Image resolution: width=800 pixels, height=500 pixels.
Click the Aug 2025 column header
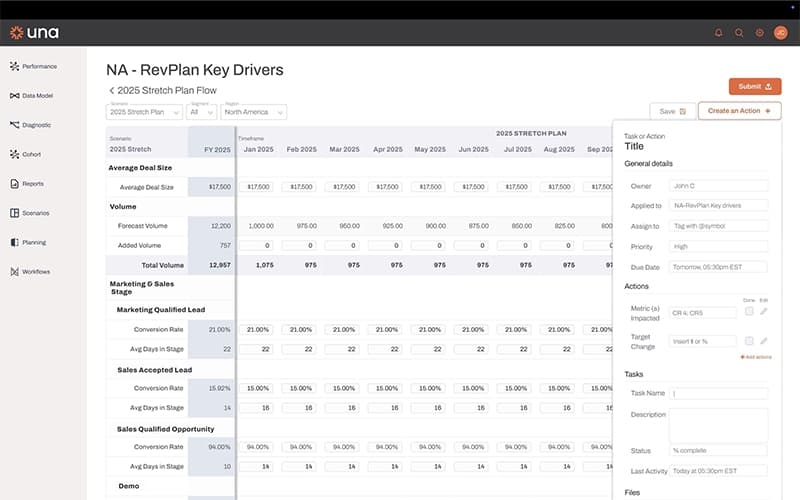(559, 149)
